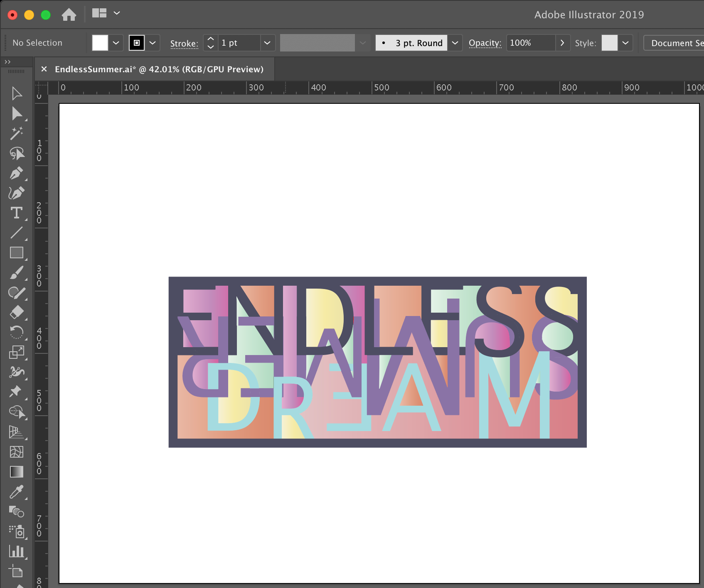The height and width of the screenshot is (588, 704).
Task: Select the Blend tool
Action: (x=17, y=512)
